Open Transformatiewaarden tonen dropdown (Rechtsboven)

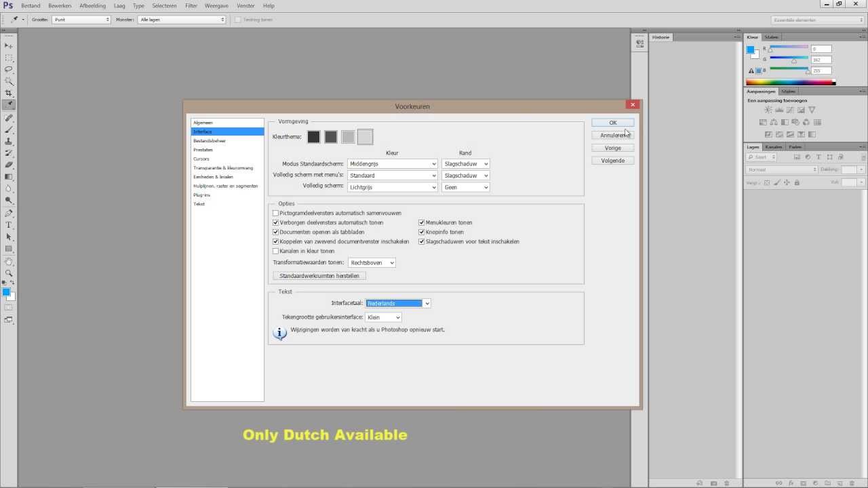pos(372,262)
